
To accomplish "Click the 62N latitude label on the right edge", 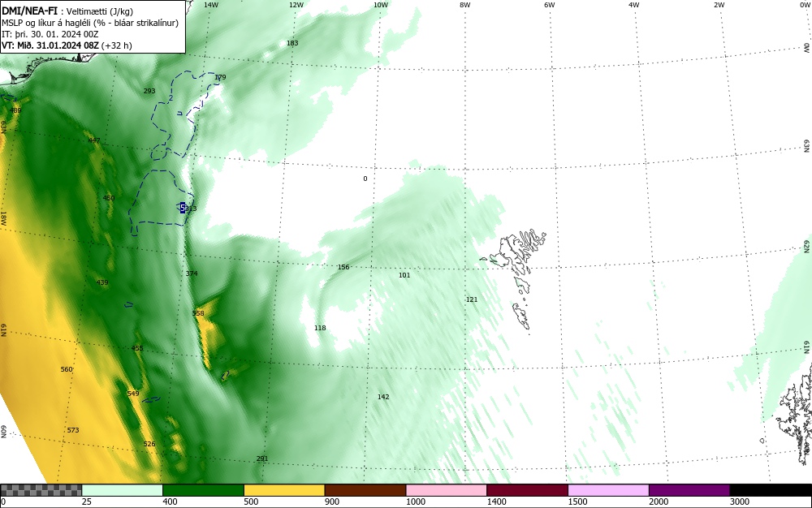I will (x=807, y=246).
